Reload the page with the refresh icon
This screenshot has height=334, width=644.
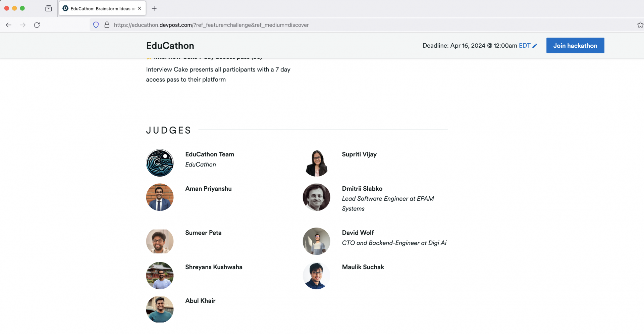37,25
